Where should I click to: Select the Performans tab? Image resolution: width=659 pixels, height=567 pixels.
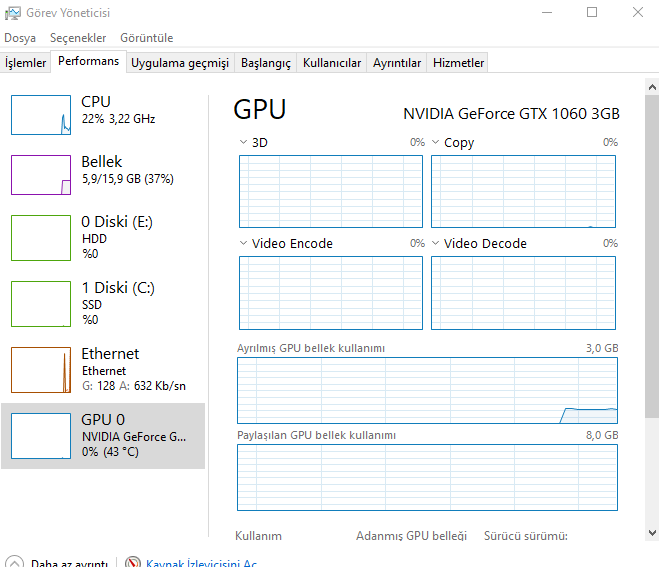88,61
